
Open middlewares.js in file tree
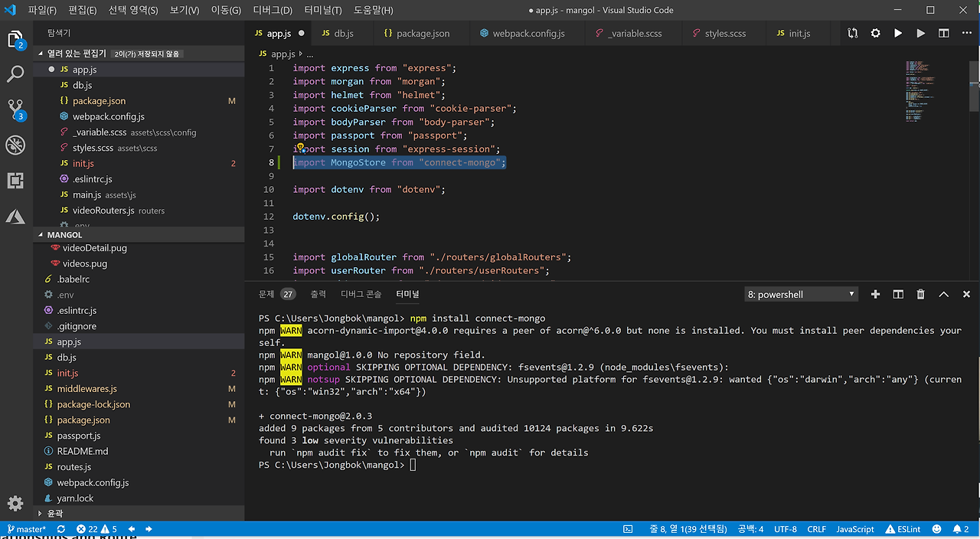139,389
